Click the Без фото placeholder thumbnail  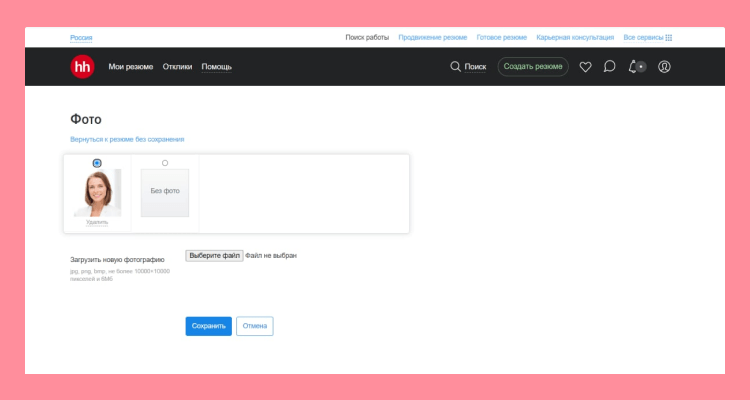(165, 192)
